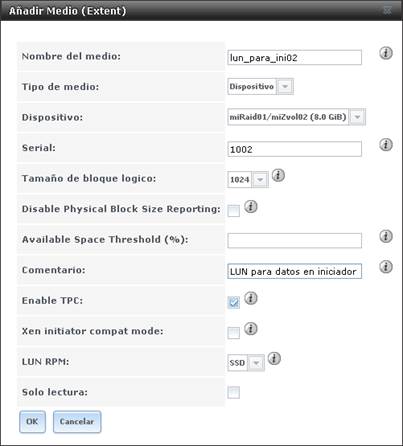The height and width of the screenshot is (446, 403).
Task: Toggle Xen initiator compat mode checkbox
Action: point(233,333)
